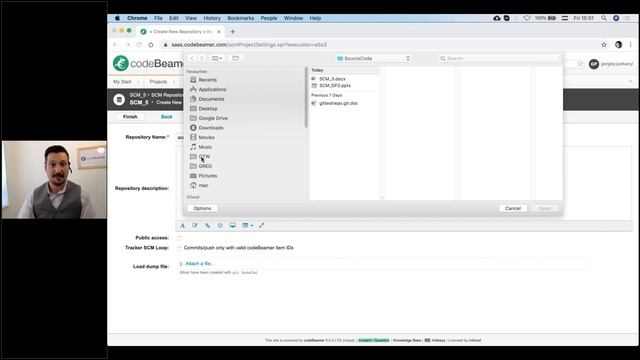The image size is (640, 360).
Task: Click the group folder icon in dialog toolbar
Action: [x=236, y=58]
